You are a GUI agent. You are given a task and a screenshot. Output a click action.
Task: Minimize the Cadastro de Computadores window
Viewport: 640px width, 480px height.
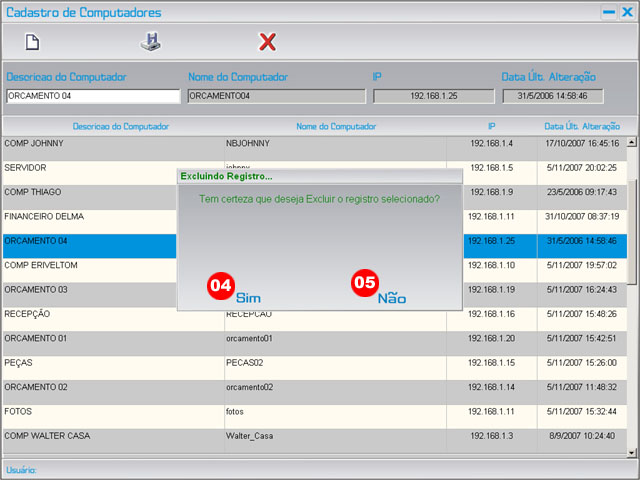click(608, 12)
